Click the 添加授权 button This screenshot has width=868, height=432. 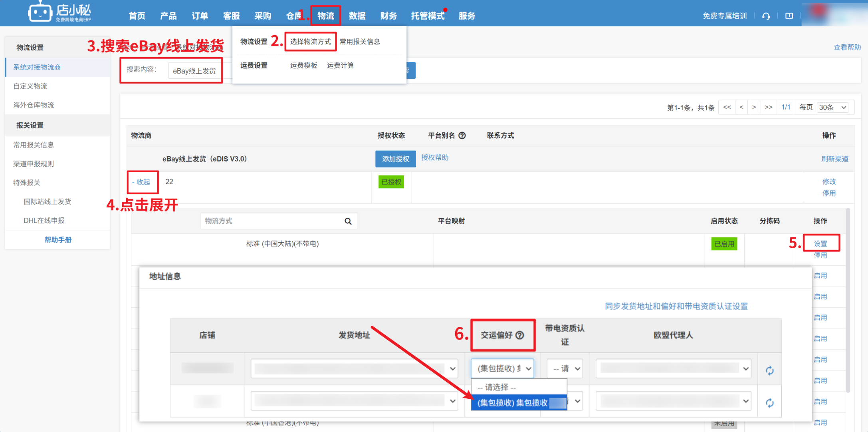395,159
